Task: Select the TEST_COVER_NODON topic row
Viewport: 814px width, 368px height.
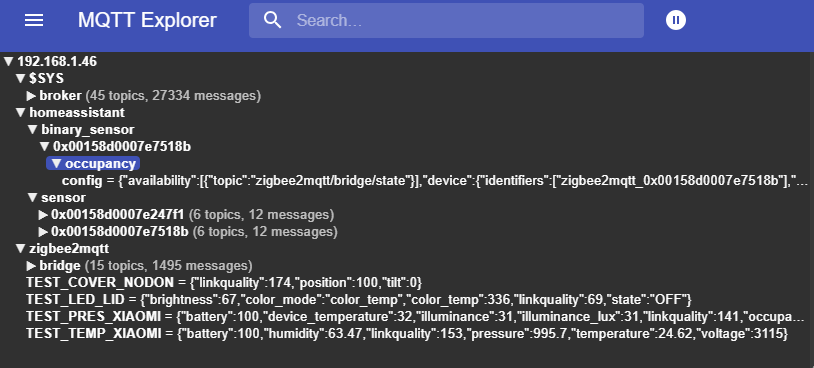Action: point(224,283)
